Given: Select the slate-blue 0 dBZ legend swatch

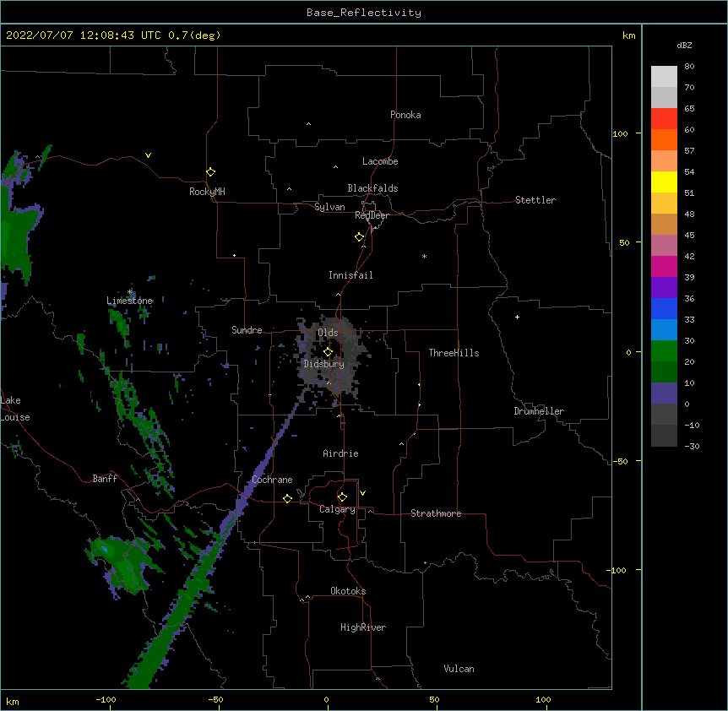Looking at the screenshot, I should [664, 393].
